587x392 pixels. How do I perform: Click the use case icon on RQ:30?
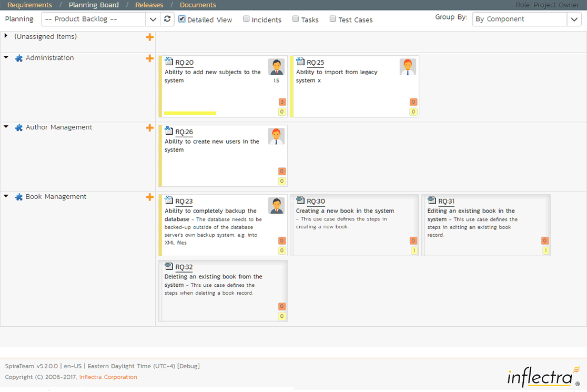[300, 200]
